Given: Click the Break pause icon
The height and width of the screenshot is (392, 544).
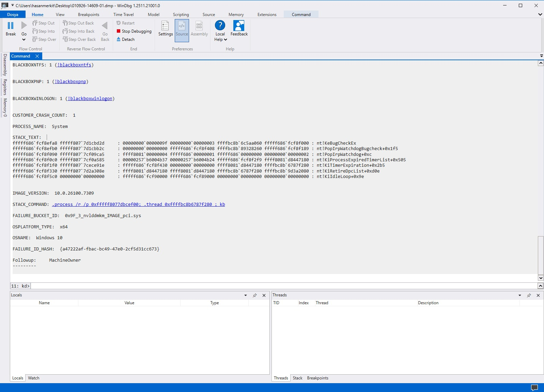Looking at the screenshot, I should (x=11, y=26).
